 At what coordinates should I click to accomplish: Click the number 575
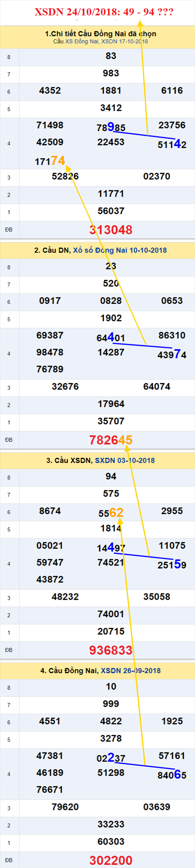coord(111,494)
